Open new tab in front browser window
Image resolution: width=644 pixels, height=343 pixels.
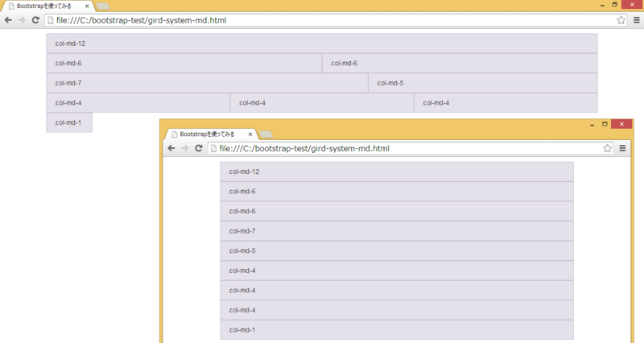click(266, 134)
